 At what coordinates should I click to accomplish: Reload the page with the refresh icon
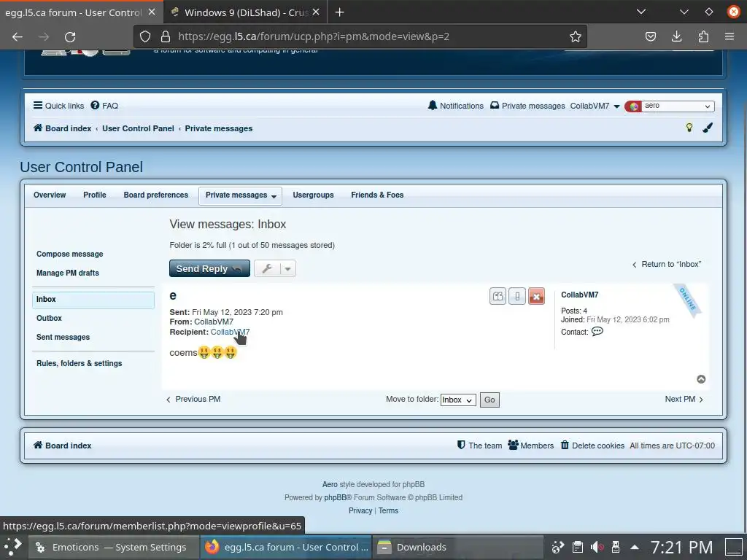[70, 36]
